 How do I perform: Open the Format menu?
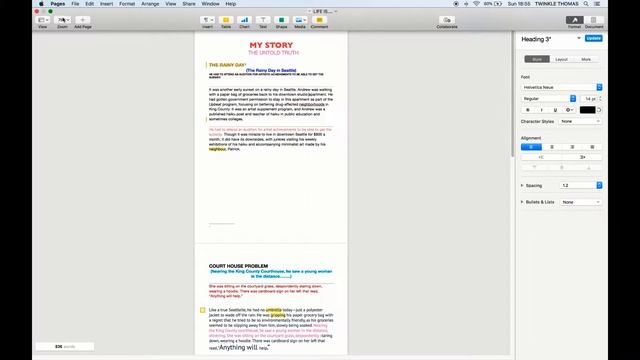click(127, 4)
